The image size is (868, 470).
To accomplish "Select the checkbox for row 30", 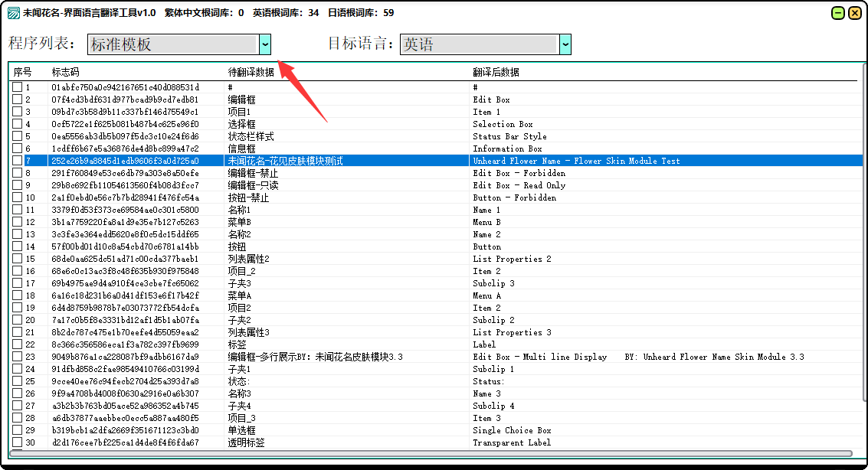I will coord(17,442).
